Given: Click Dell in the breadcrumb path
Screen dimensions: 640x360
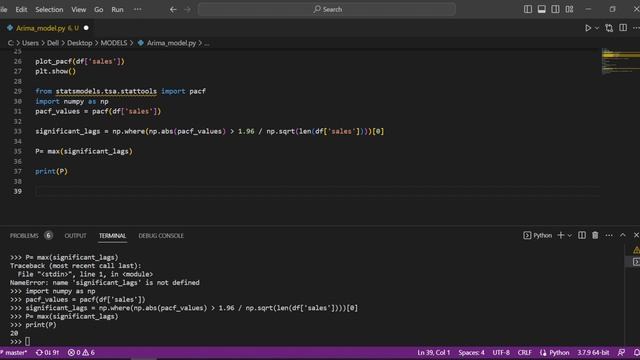Looking at the screenshot, I should (x=53, y=43).
